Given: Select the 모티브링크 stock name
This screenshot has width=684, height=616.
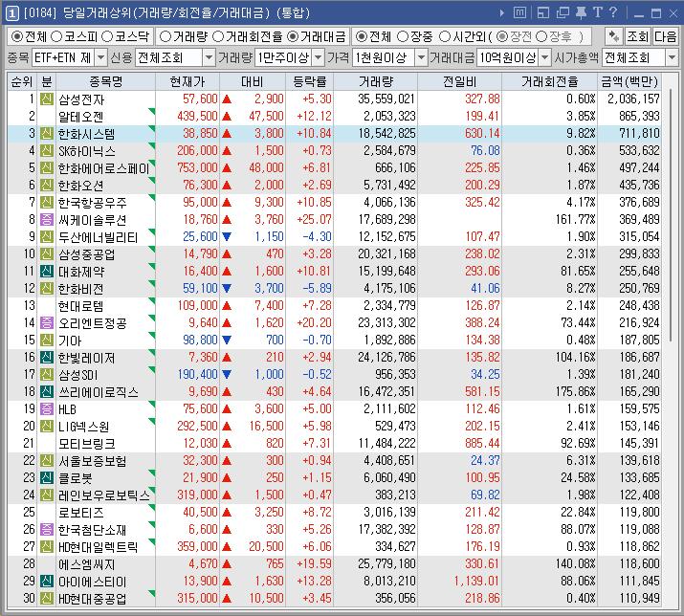Looking at the screenshot, I should pos(87,444).
